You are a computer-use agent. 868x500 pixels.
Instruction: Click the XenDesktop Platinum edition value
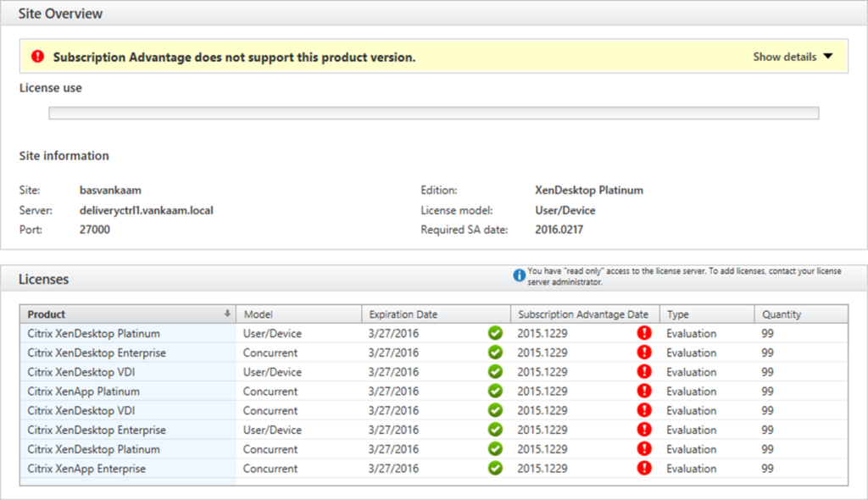point(589,190)
